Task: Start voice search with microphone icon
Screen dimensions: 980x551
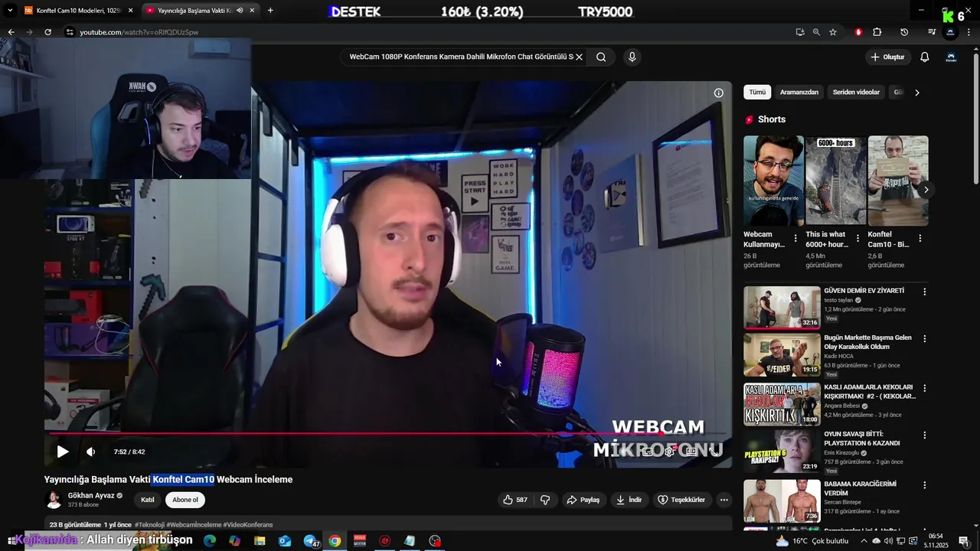Action: 632,57
